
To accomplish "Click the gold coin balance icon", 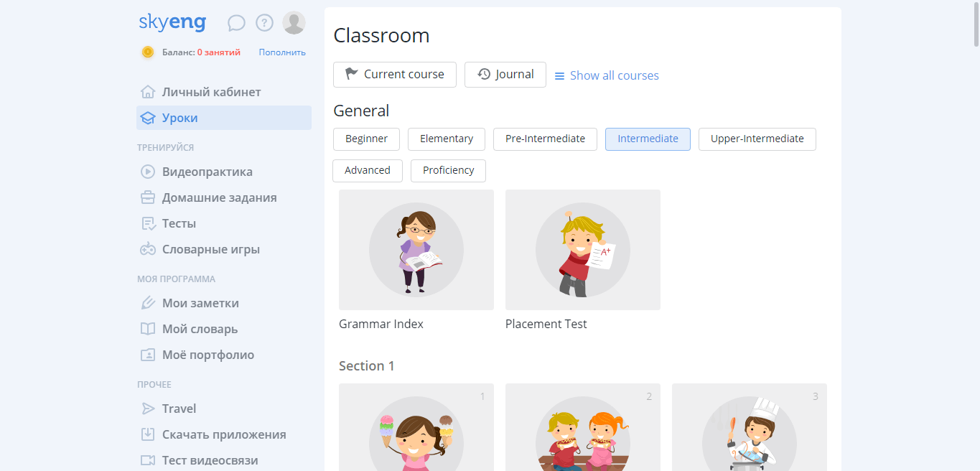I will coord(148,52).
